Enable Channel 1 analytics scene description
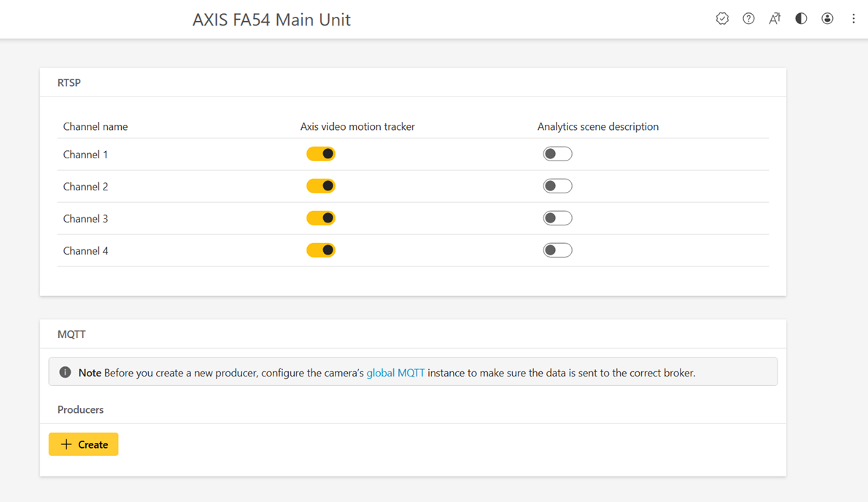868x502 pixels. click(x=557, y=154)
